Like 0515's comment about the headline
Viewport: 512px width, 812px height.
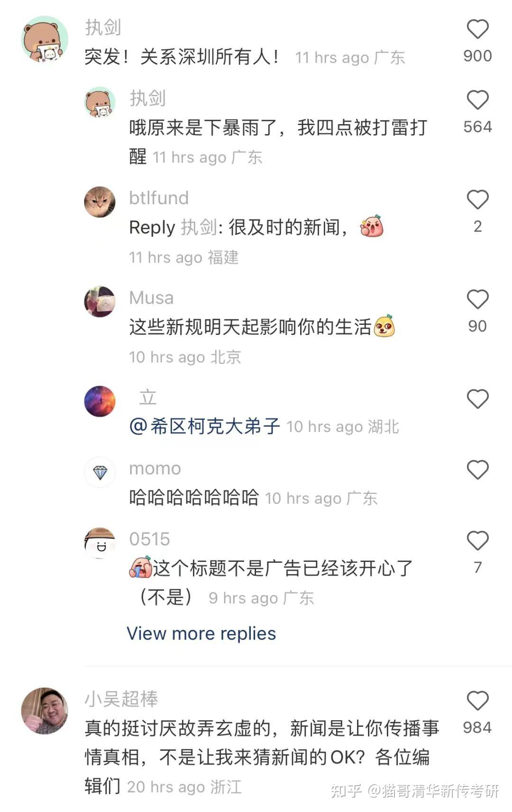477,541
